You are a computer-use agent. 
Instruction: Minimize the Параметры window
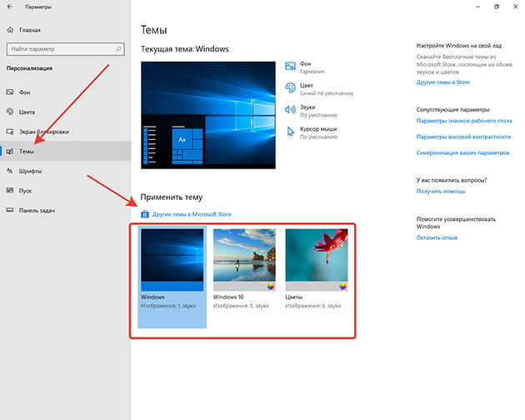click(477, 7)
